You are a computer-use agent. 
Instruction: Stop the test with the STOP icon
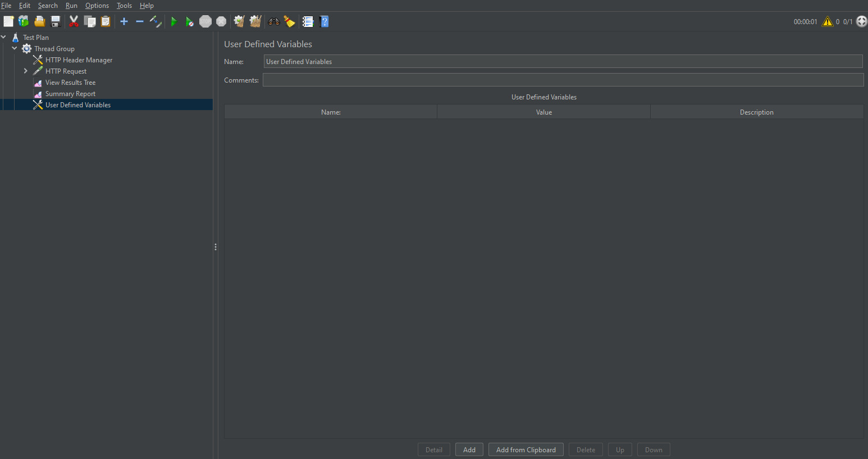(x=205, y=21)
